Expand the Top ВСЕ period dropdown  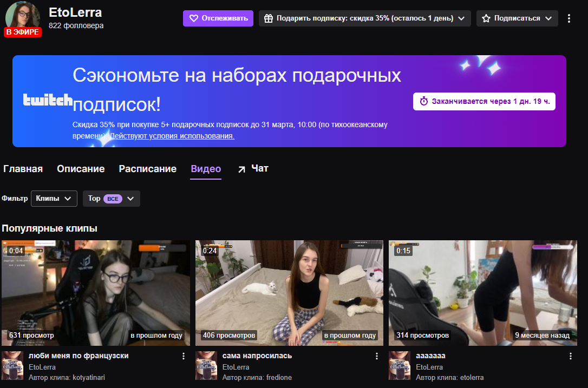point(112,198)
